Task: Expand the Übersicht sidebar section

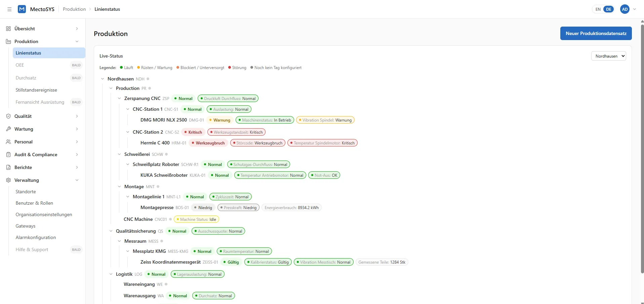Action: click(77, 29)
